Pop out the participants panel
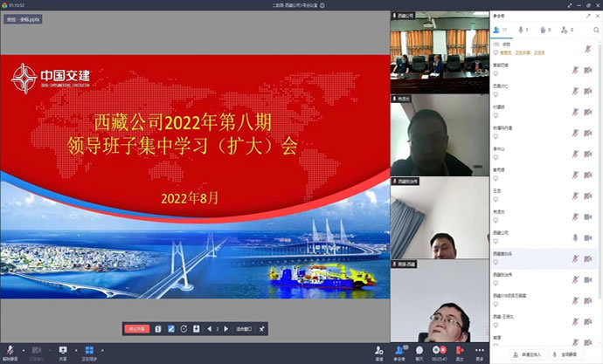The width and height of the screenshot is (603, 364). coord(586,16)
